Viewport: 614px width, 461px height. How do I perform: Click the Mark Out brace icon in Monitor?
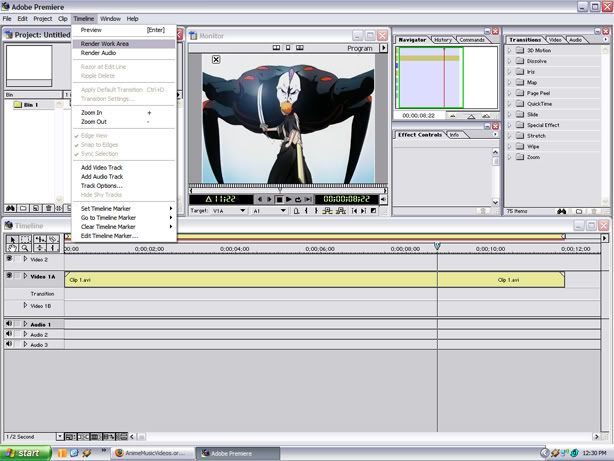coord(316,211)
